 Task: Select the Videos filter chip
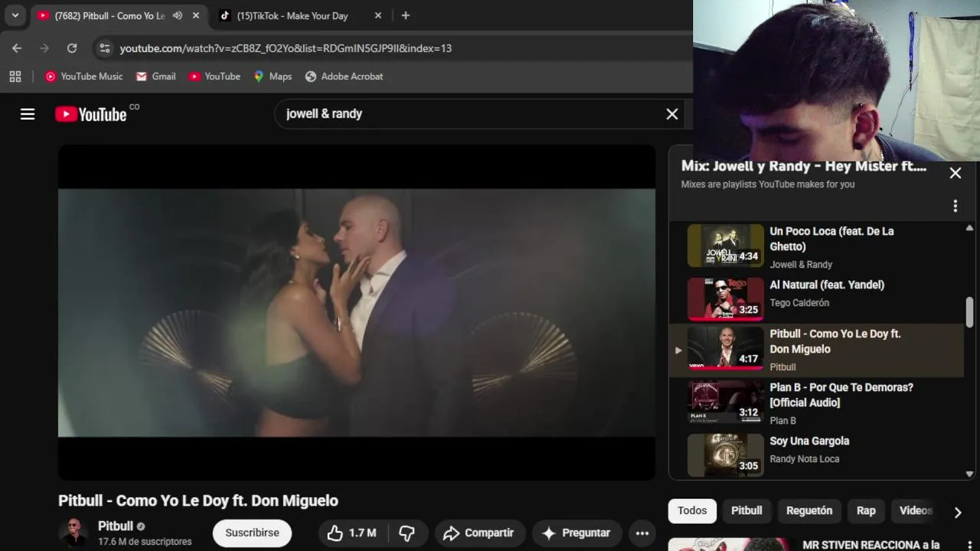[x=915, y=510]
